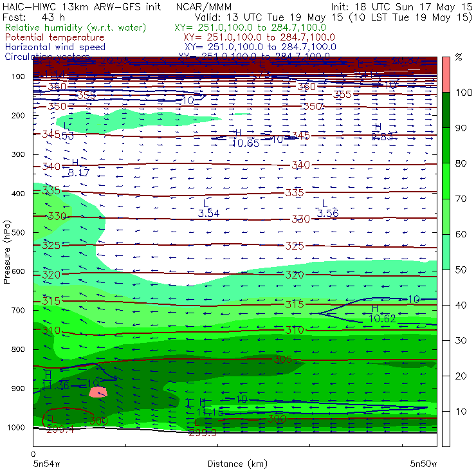Viewport: 476px width, 476px height.
Task: Click the 'Distance (km)' horizontal axis label
Action: tap(237, 464)
